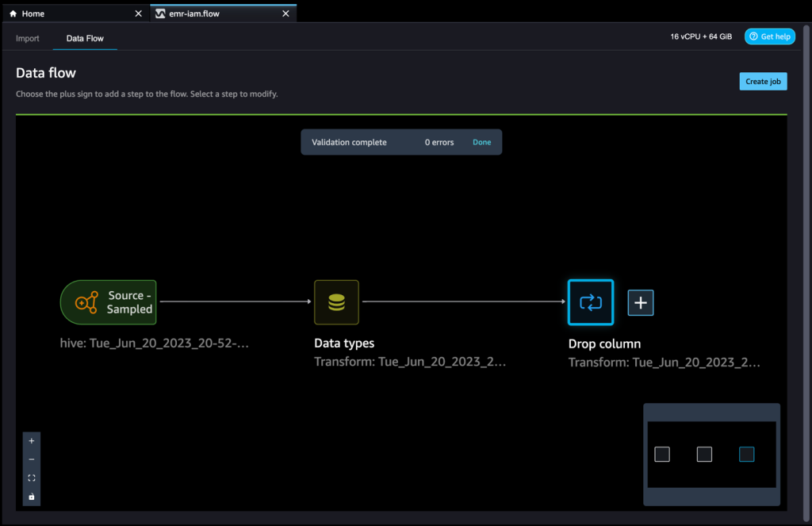Close the emr-iam.flow tab
The height and width of the screenshot is (526, 812).
click(x=285, y=13)
